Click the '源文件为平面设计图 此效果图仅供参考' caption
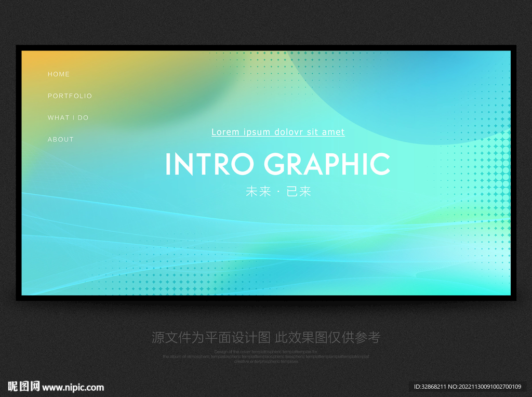This screenshot has width=532, height=397. tap(265, 337)
